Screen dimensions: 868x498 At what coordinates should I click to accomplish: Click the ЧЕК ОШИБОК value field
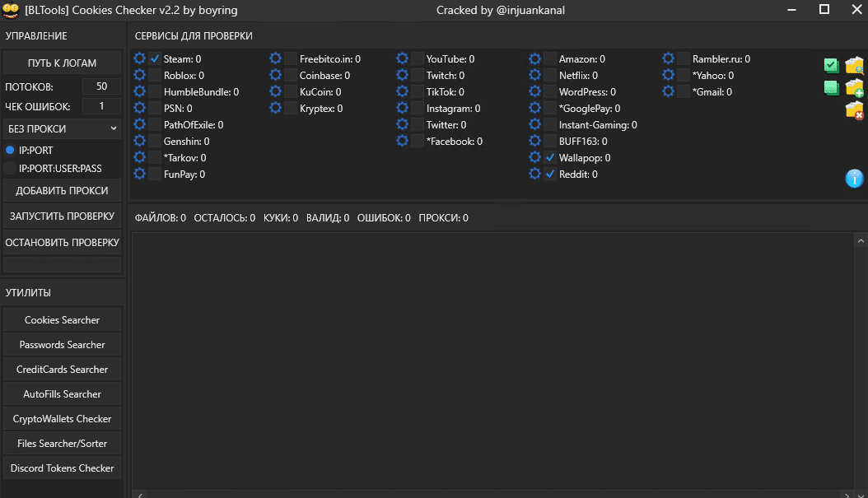(101, 106)
